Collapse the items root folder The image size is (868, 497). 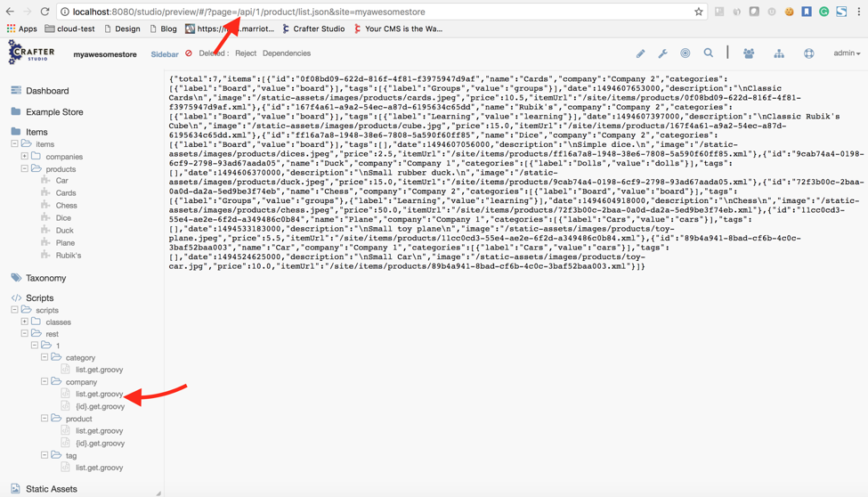tap(14, 143)
